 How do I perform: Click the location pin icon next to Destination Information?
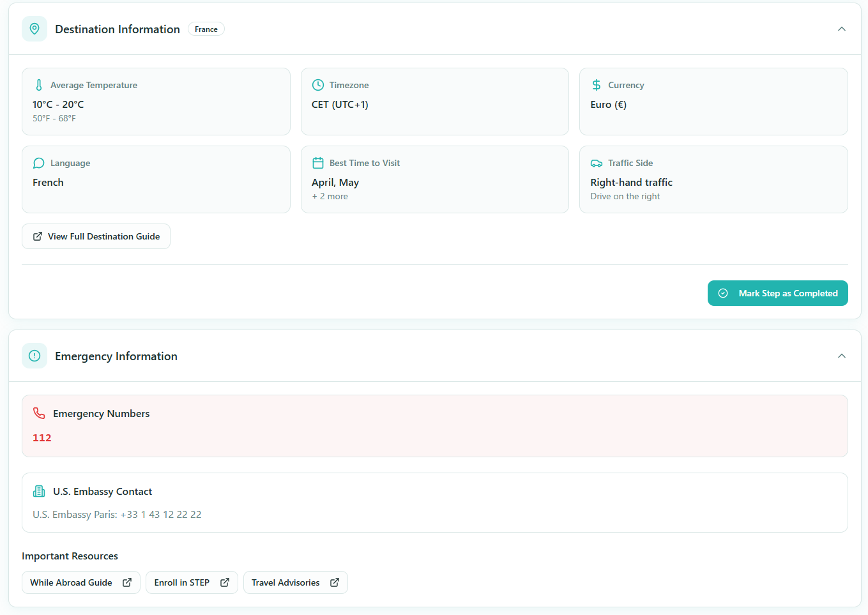point(34,29)
